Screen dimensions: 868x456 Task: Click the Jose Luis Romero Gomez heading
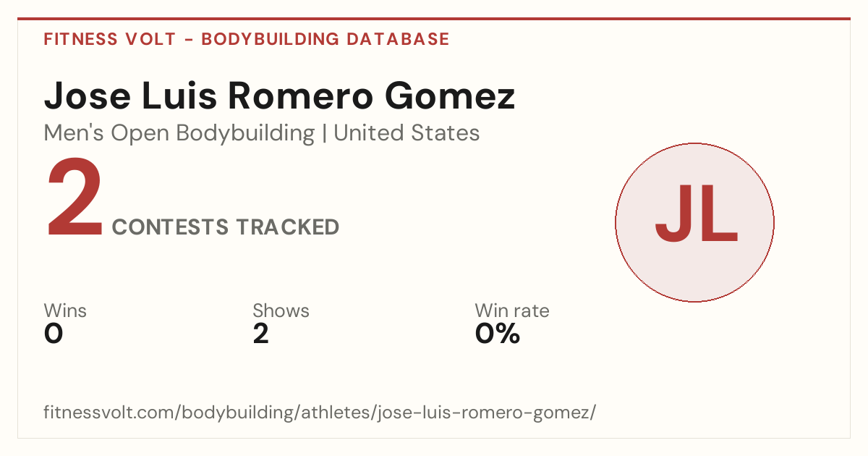280,96
